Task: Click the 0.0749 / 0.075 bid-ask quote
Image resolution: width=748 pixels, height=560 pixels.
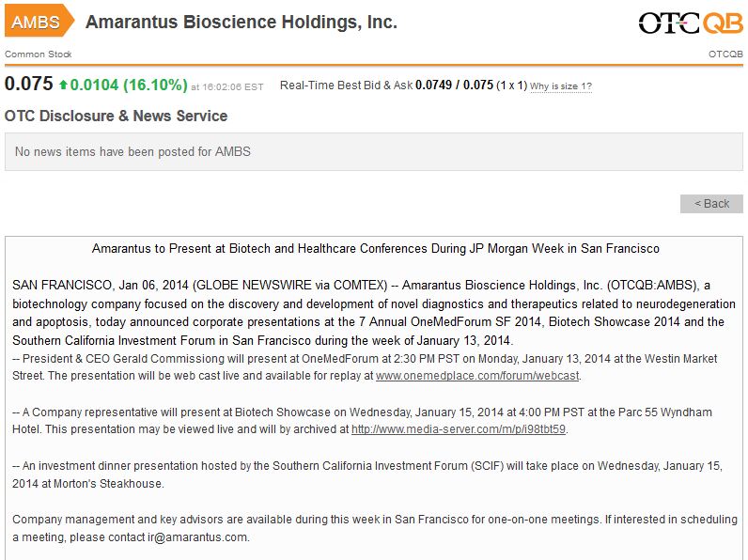Action: point(454,86)
